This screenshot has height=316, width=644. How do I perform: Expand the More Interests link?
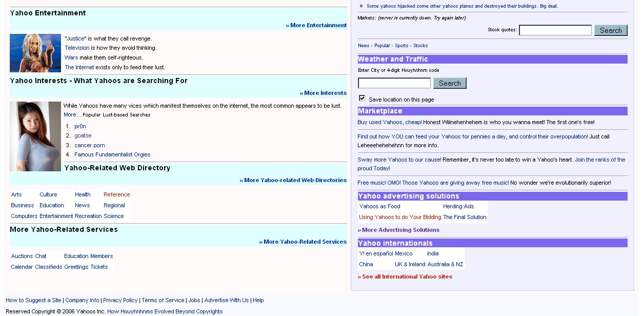[x=323, y=93]
